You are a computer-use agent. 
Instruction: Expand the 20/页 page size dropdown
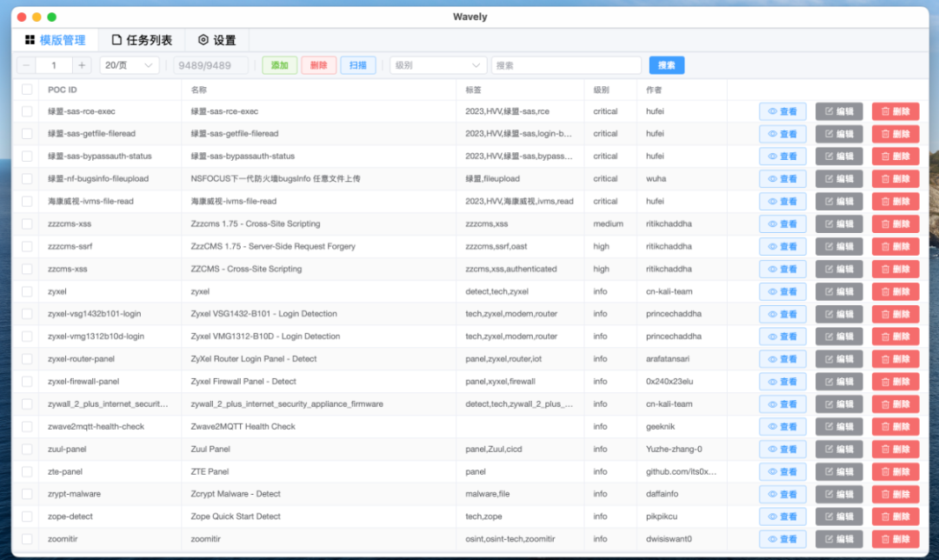tap(129, 65)
